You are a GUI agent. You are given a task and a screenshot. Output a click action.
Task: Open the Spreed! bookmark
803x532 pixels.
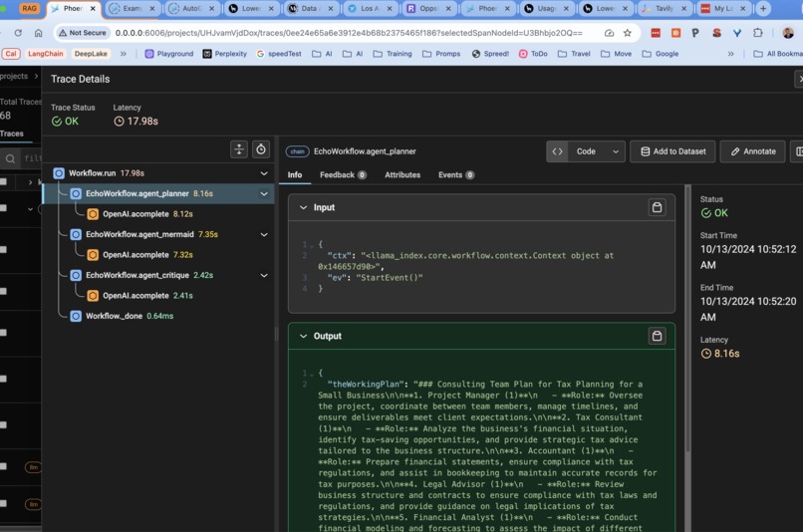tap(490, 54)
